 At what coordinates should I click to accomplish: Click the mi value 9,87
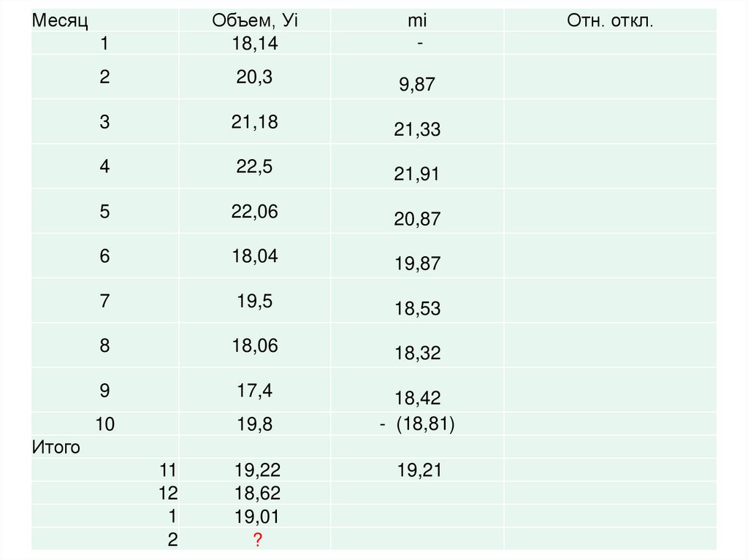pos(417,85)
